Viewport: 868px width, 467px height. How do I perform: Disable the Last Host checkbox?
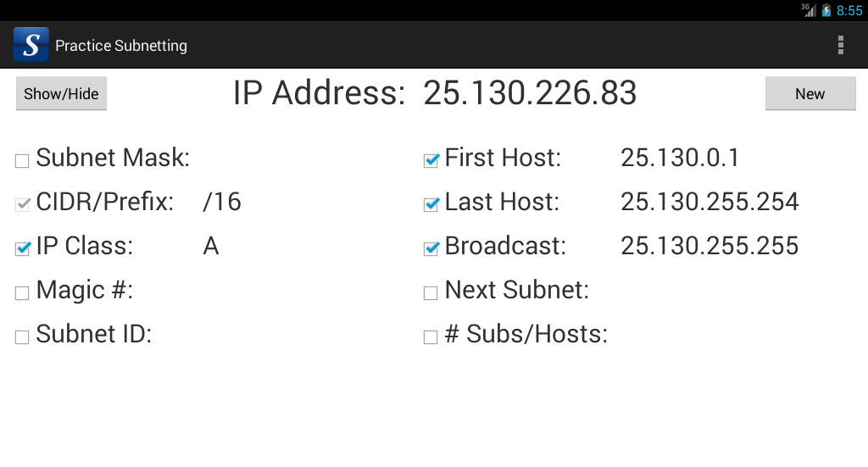point(431,204)
